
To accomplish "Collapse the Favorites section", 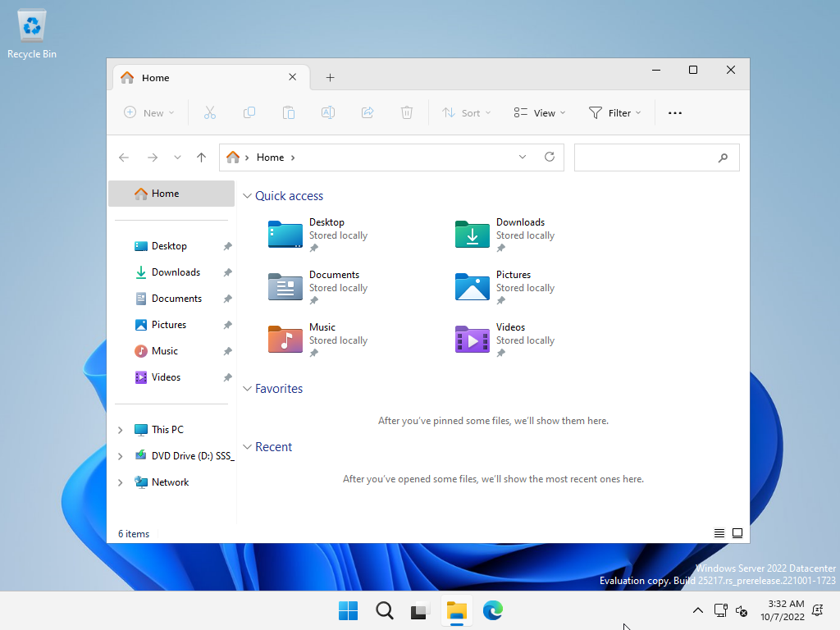I will (247, 388).
